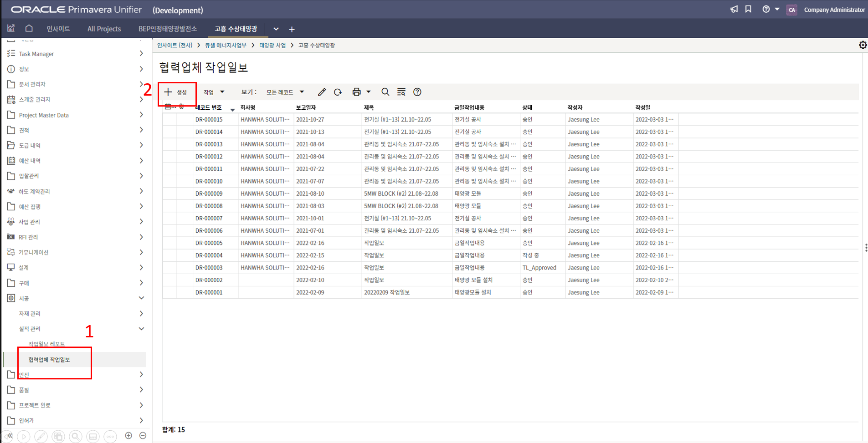Open the 모든 레코드 view dropdown
Viewport: 868px width, 443px height.
point(285,92)
